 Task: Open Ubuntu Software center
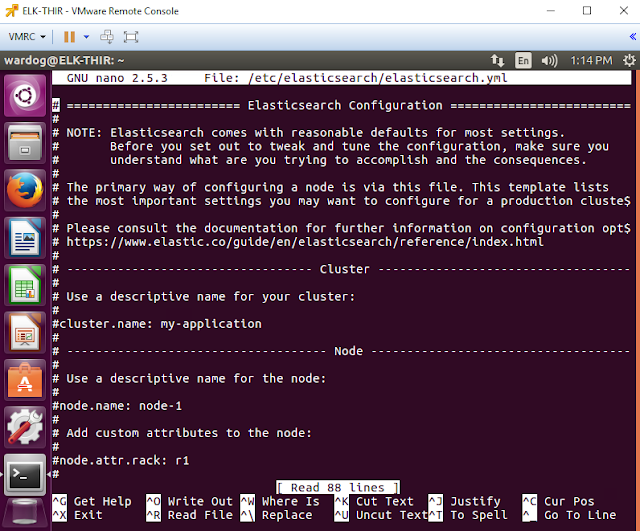[x=25, y=380]
